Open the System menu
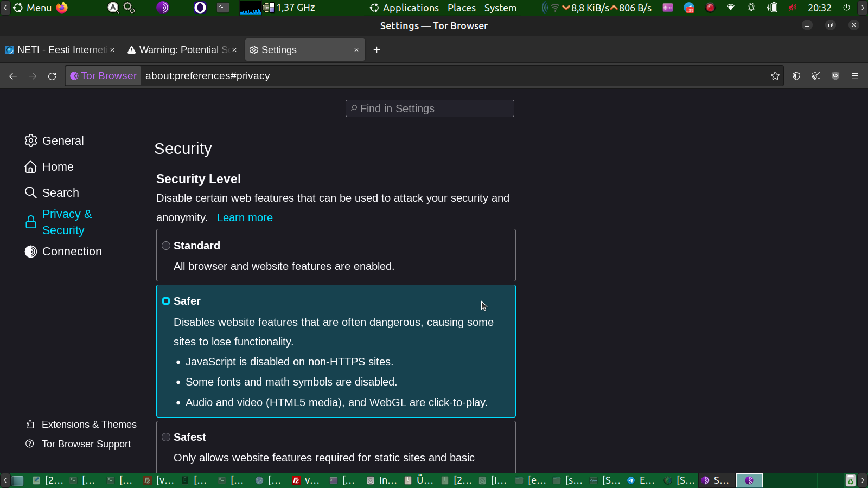This screenshot has height=488, width=868. tap(500, 8)
